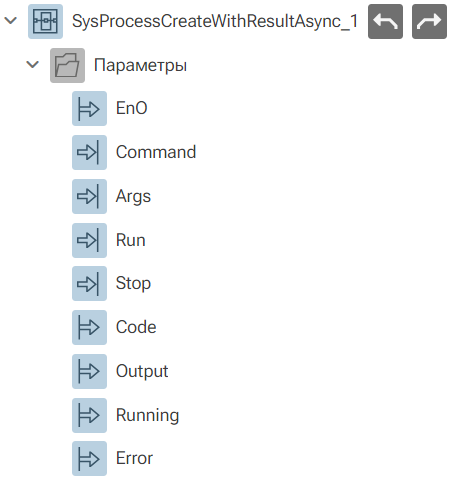Select the Error parameter label
This screenshot has width=453, height=480.
(x=134, y=458)
